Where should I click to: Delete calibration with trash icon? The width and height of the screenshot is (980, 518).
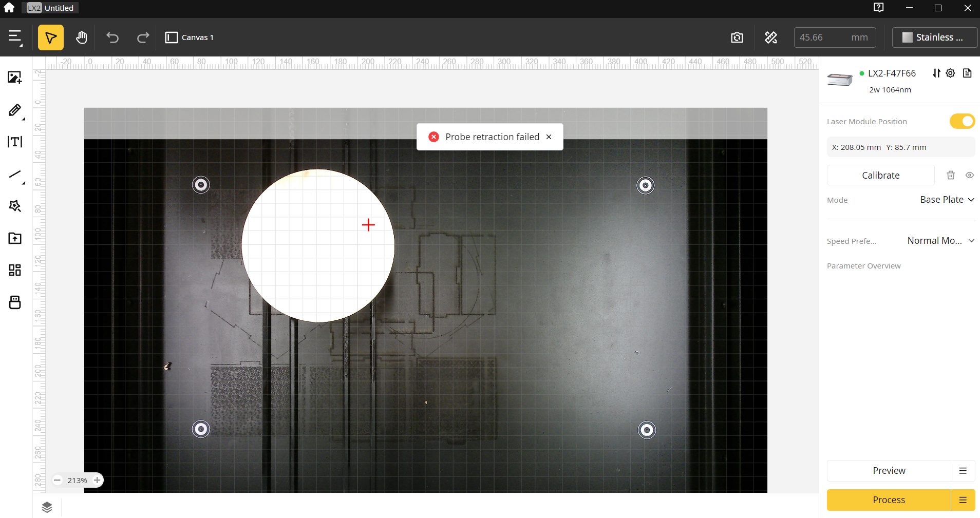pos(951,175)
